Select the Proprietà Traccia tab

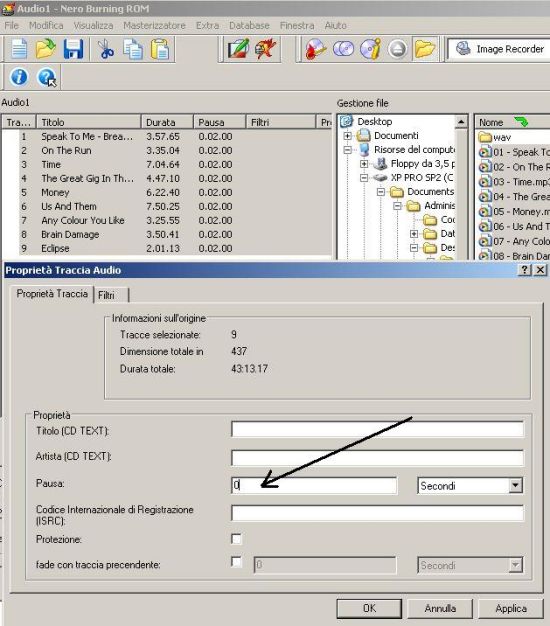pos(52,294)
